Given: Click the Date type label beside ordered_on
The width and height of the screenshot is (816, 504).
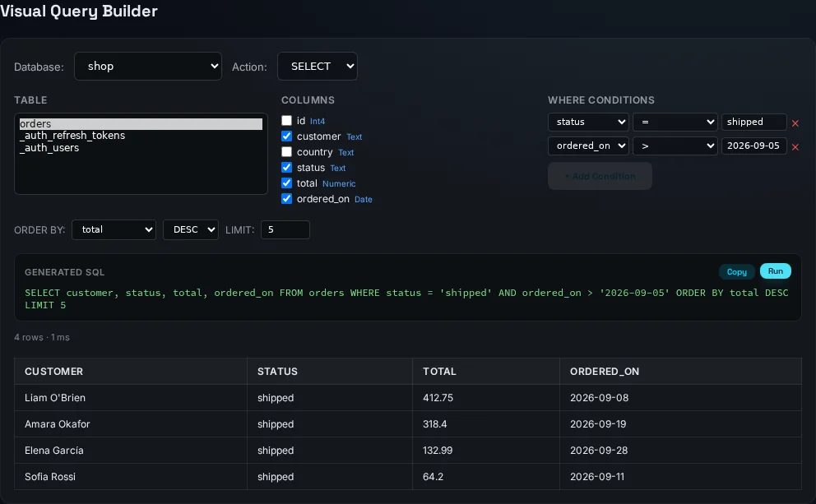Looking at the screenshot, I should tap(364, 199).
